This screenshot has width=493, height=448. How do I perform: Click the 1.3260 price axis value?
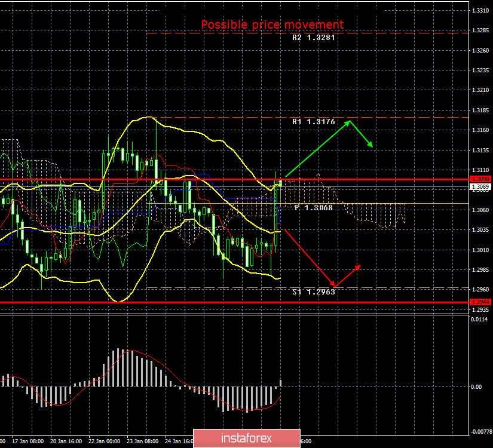point(480,51)
